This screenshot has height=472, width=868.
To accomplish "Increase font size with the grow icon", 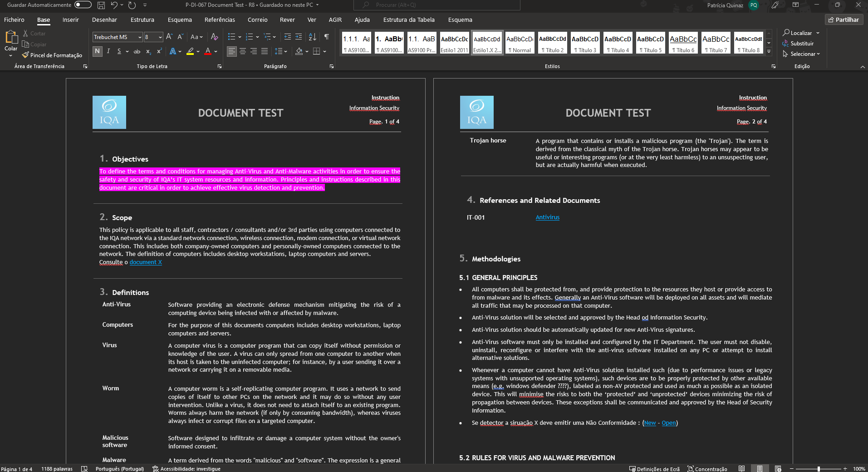I will [x=169, y=37].
